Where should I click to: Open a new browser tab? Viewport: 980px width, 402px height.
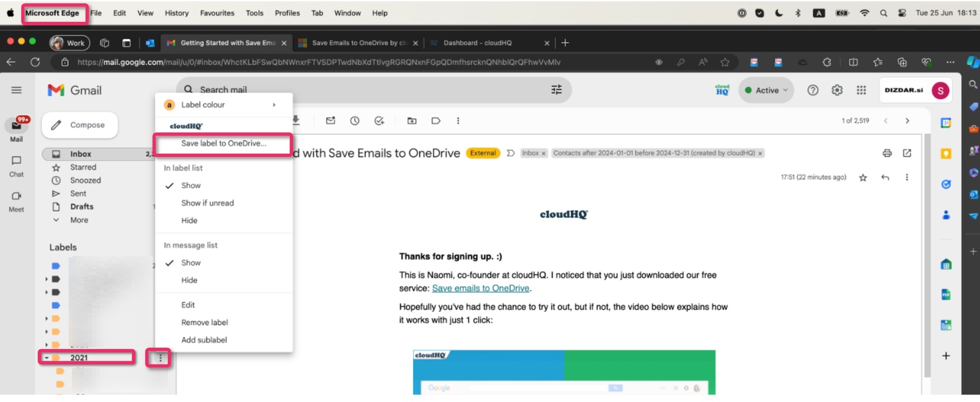point(565,42)
